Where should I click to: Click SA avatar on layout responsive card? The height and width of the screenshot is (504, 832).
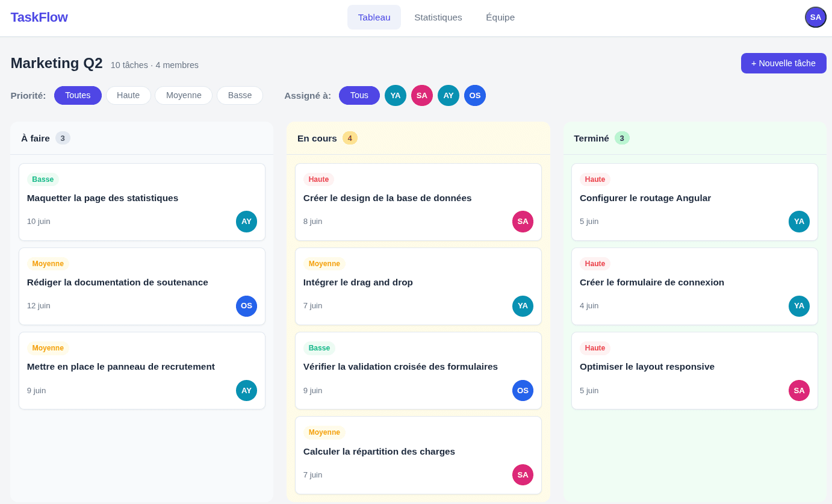(799, 390)
